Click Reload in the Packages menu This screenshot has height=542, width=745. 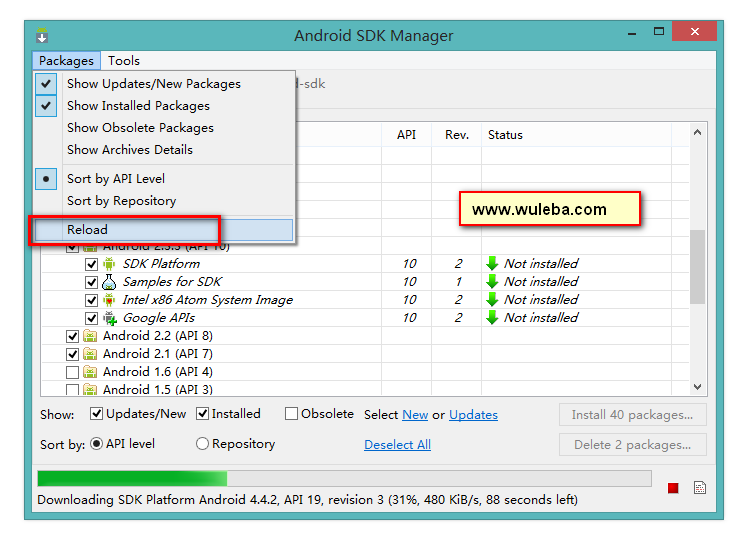tap(163, 230)
